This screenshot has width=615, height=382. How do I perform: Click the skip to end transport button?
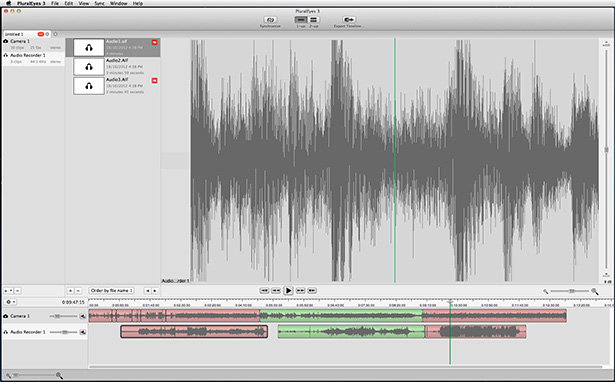(x=312, y=291)
